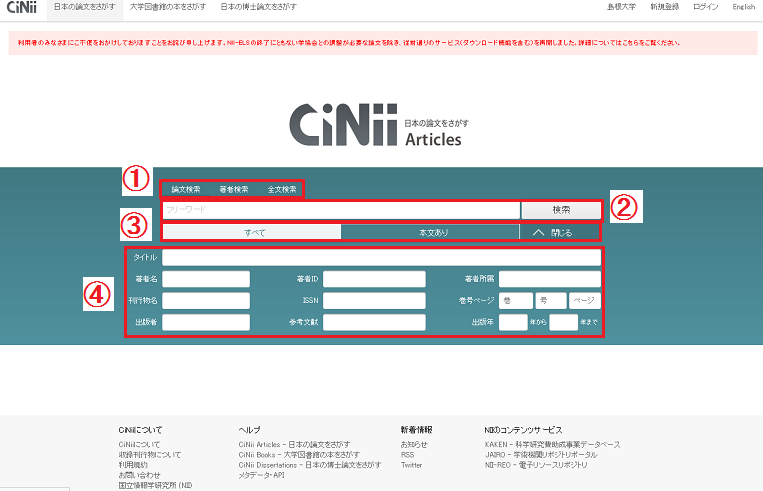Click the ISSN input field
The height and width of the screenshot is (491, 763).
point(374,301)
